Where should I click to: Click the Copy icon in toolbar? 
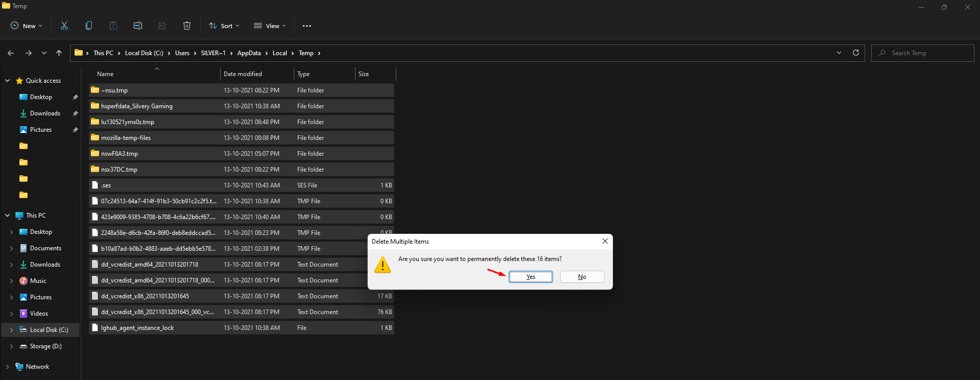point(89,26)
